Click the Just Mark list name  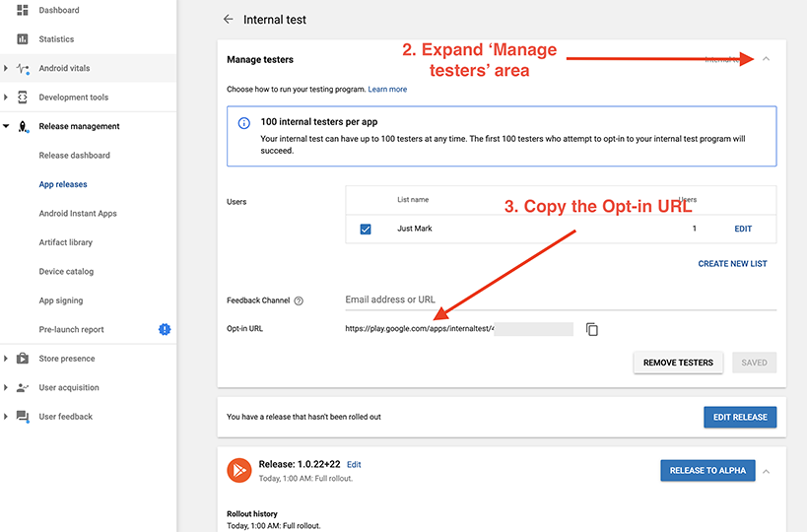point(414,229)
